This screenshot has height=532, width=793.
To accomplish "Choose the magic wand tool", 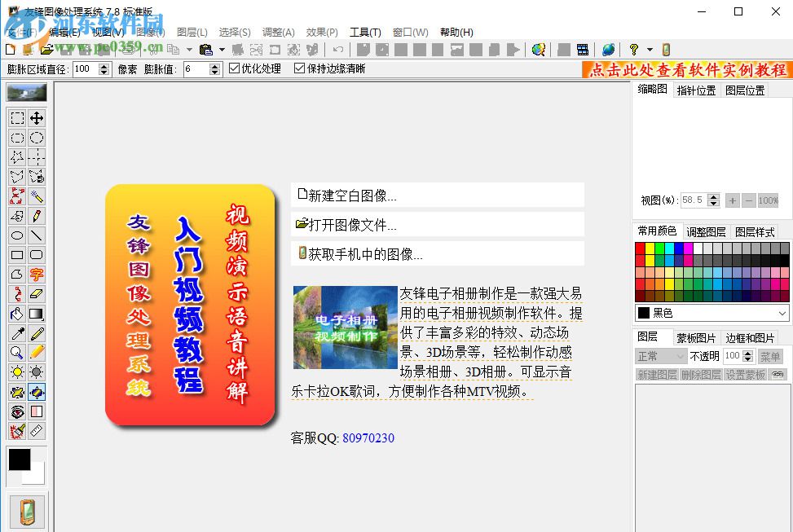I will [x=37, y=196].
